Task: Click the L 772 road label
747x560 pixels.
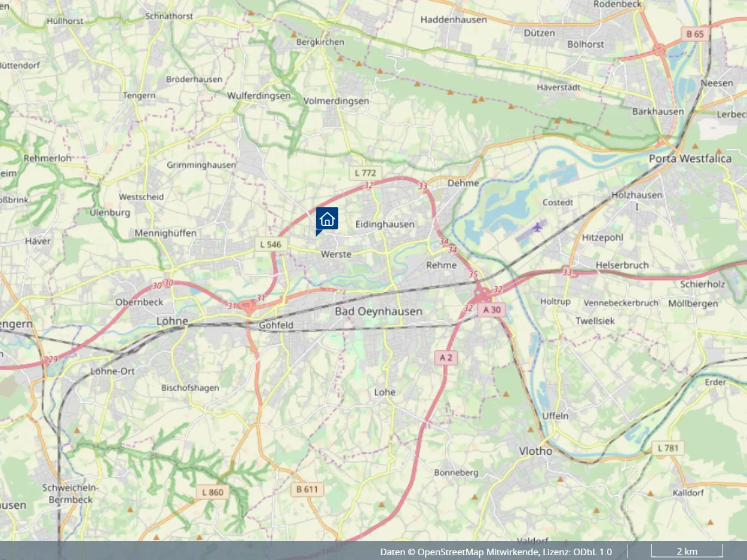Action: click(x=365, y=173)
